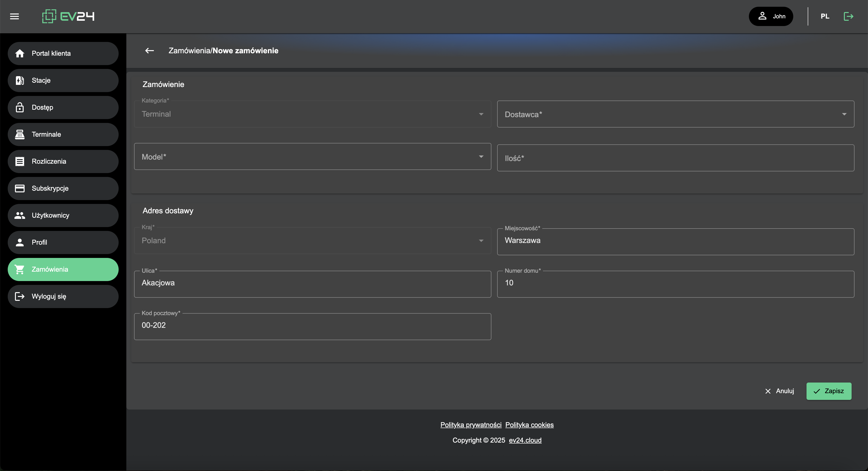Image resolution: width=868 pixels, height=471 pixels.
Task: Click the lock icon for Dostęp
Action: (20, 107)
